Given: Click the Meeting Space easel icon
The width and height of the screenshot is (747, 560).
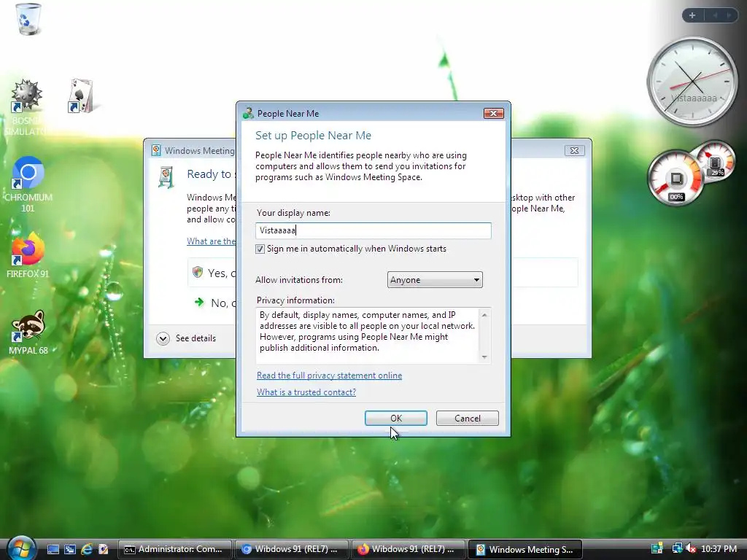Looking at the screenshot, I should pos(166,178).
